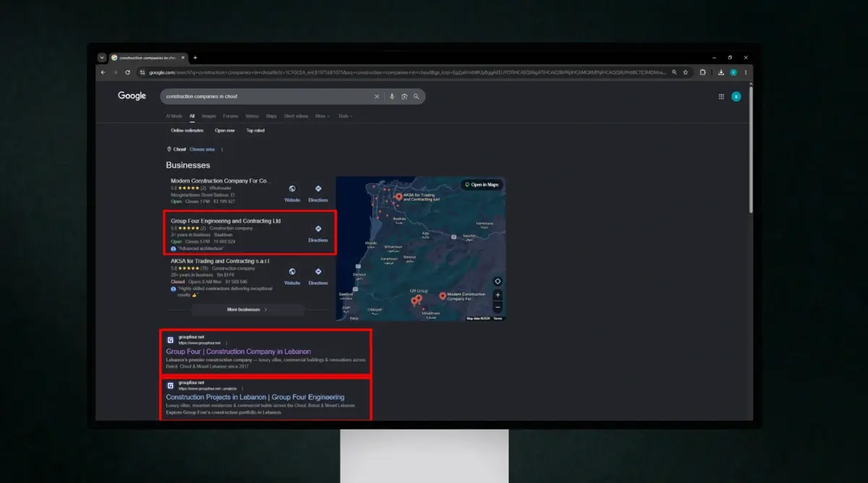Open the Chrome three-dot menu
Viewport: 868px width, 483px height.
pyautogui.click(x=746, y=72)
